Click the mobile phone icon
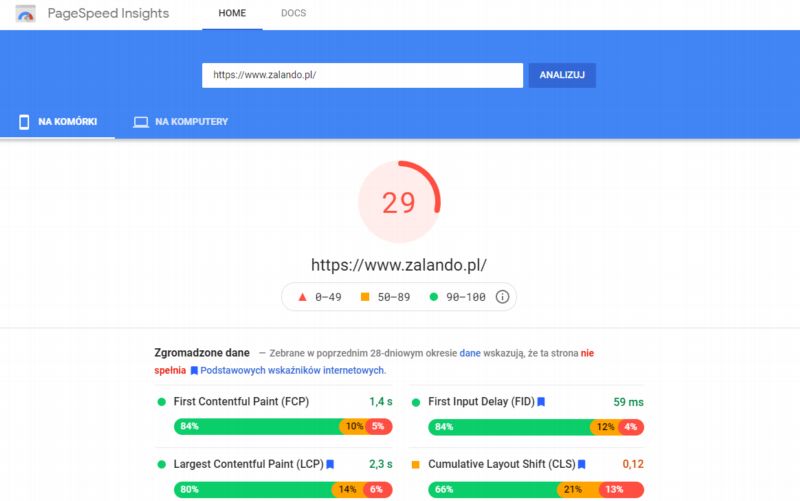 pyautogui.click(x=24, y=122)
